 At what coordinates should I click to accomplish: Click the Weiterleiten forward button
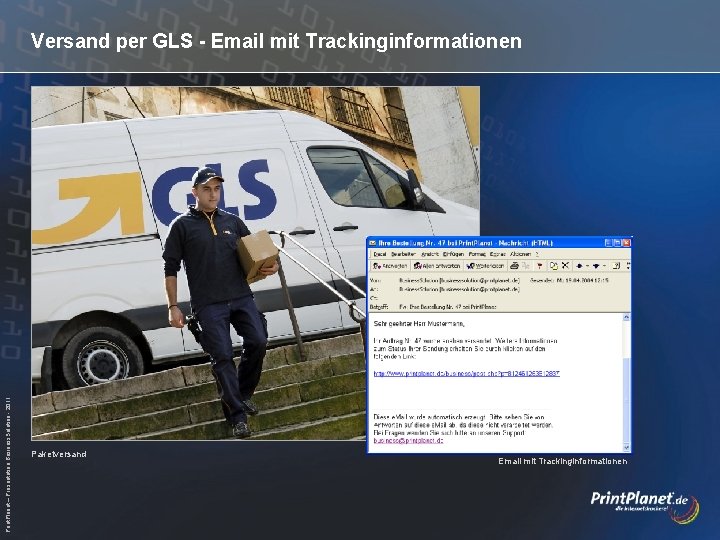(x=485, y=266)
